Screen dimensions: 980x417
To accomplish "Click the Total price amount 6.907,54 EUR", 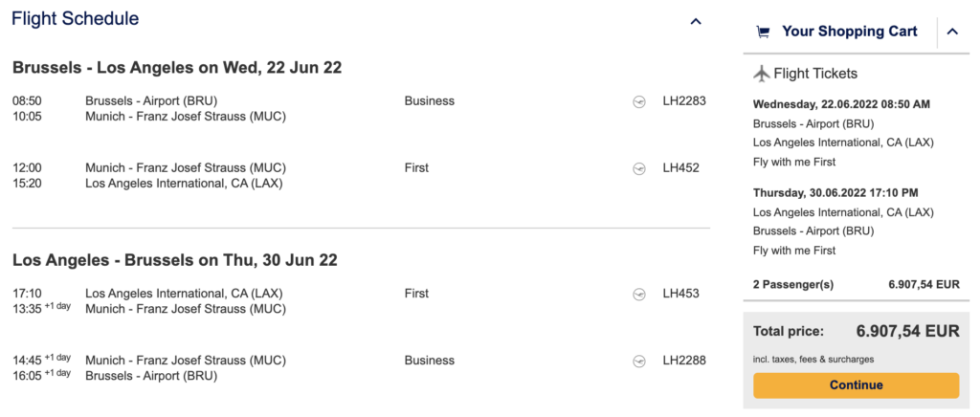I will [x=907, y=331].
